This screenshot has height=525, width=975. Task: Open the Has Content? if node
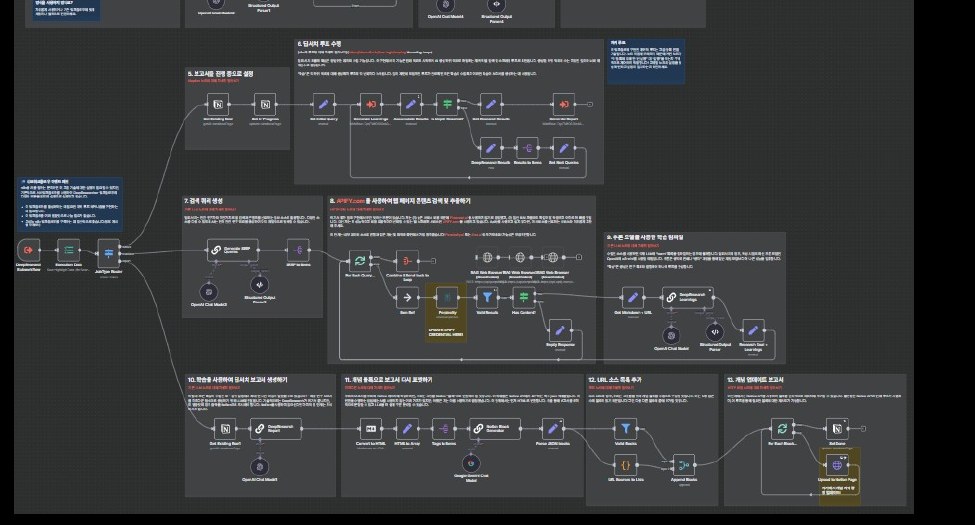click(524, 297)
